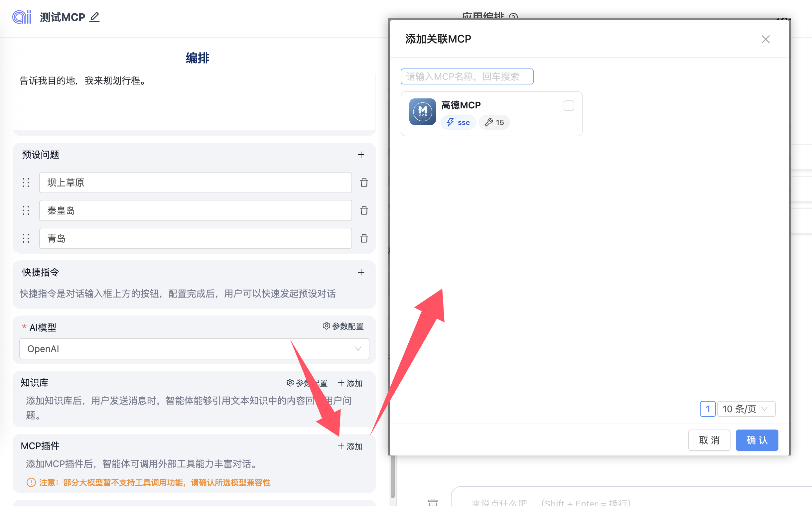Click 添加 in the MCP插件 section
The width and height of the screenshot is (812, 506).
point(350,446)
